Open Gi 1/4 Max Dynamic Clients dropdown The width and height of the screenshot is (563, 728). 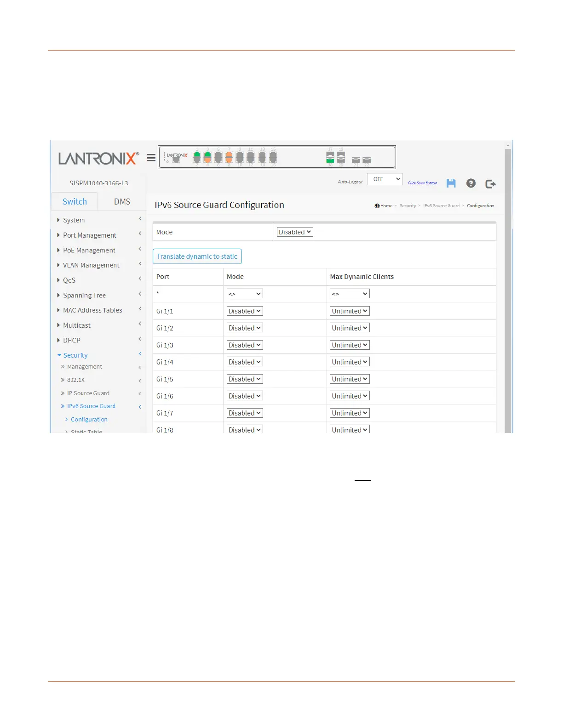pyautogui.click(x=350, y=362)
